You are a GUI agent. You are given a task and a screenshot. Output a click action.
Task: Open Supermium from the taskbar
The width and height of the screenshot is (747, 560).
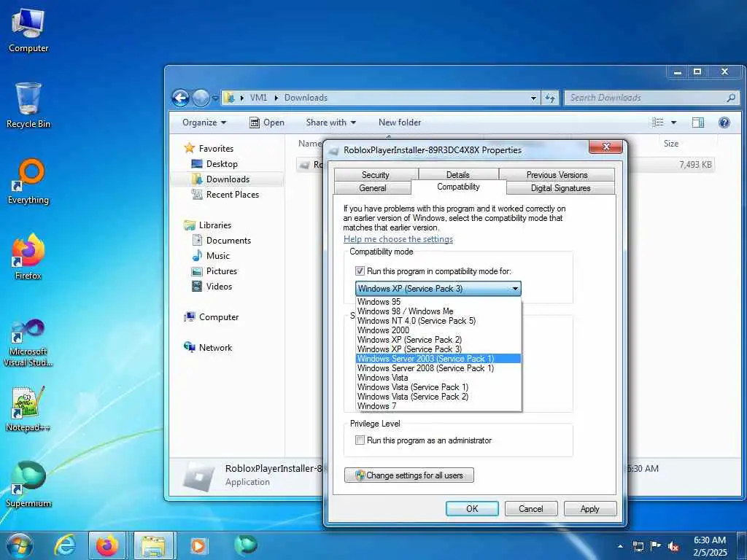pyautogui.click(x=245, y=545)
